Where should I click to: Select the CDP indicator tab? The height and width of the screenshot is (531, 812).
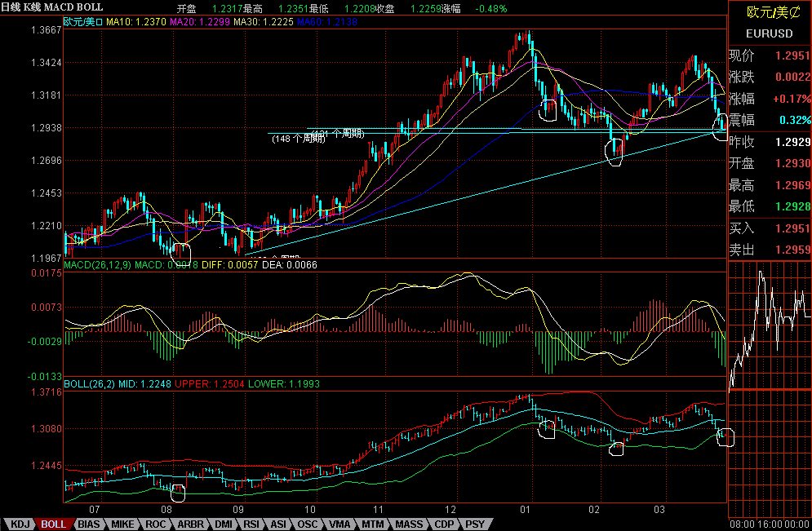pyautogui.click(x=444, y=524)
